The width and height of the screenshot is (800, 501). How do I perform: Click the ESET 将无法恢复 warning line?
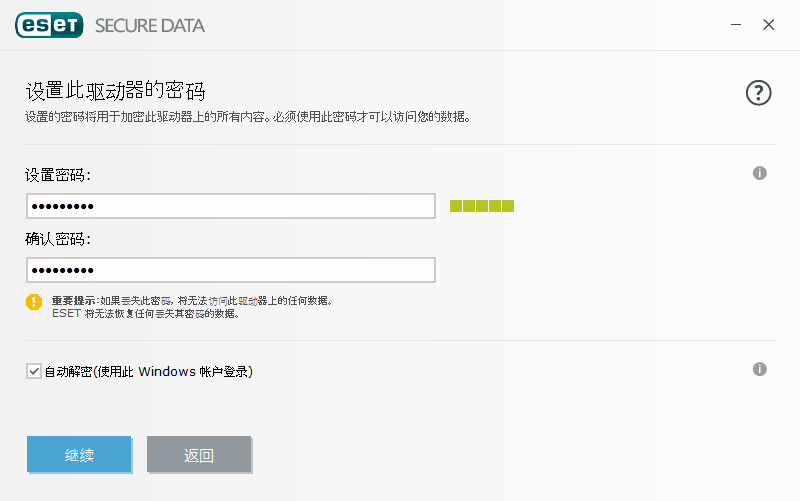pyautogui.click(x=145, y=313)
